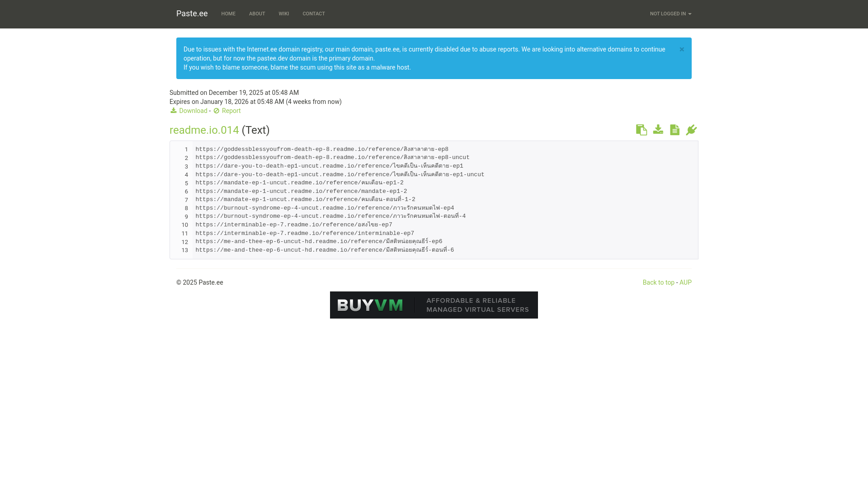Click the BuyVM managed virtual servers banner
This screenshot has width=868, height=488.
point(434,305)
